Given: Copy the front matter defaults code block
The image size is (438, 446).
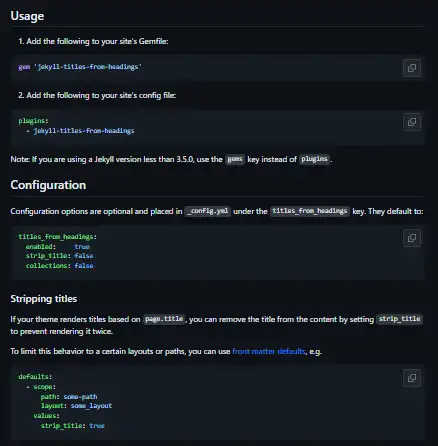Looking at the screenshot, I should tap(412, 378).
